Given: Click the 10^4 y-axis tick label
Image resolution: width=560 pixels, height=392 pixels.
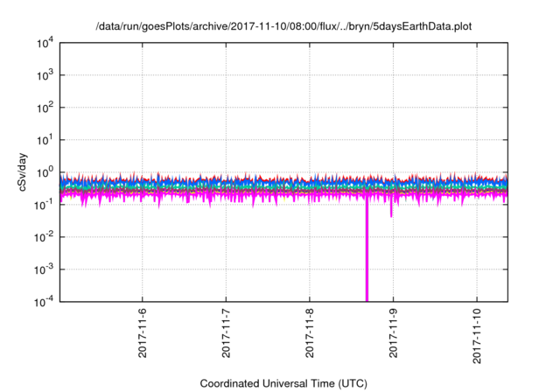Looking at the screenshot, I should pyautogui.click(x=47, y=43).
